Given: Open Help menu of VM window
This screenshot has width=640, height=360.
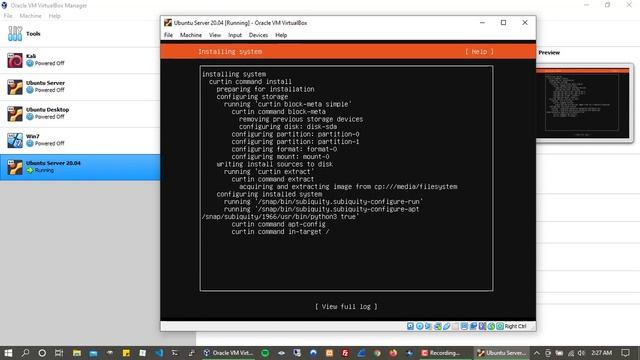Looking at the screenshot, I should (281, 35).
